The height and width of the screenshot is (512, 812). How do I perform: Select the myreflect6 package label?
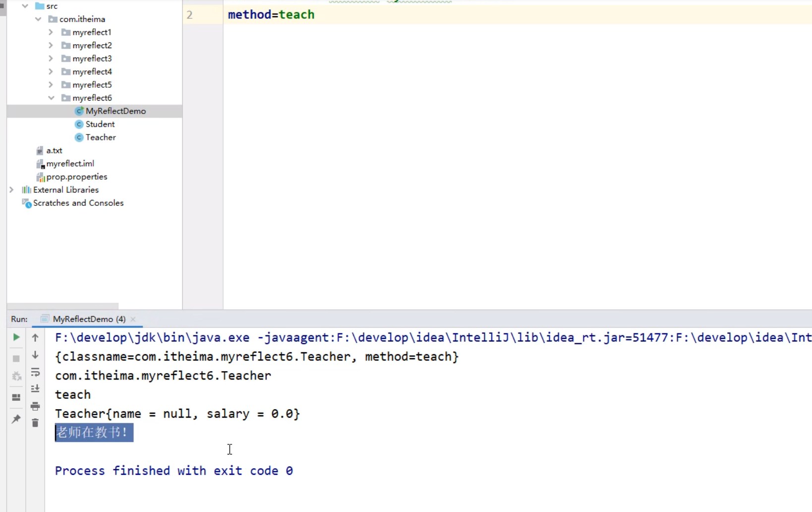pyautogui.click(x=92, y=98)
